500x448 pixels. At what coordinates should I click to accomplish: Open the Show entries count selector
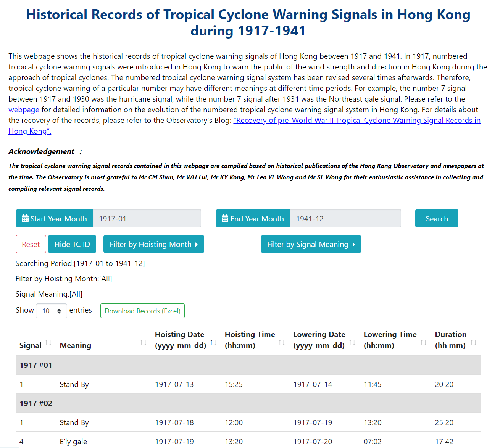tap(52, 311)
